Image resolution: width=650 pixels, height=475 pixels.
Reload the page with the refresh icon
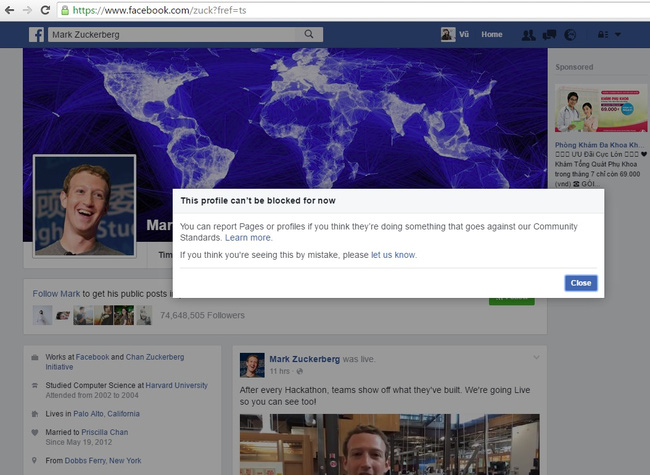[45, 10]
